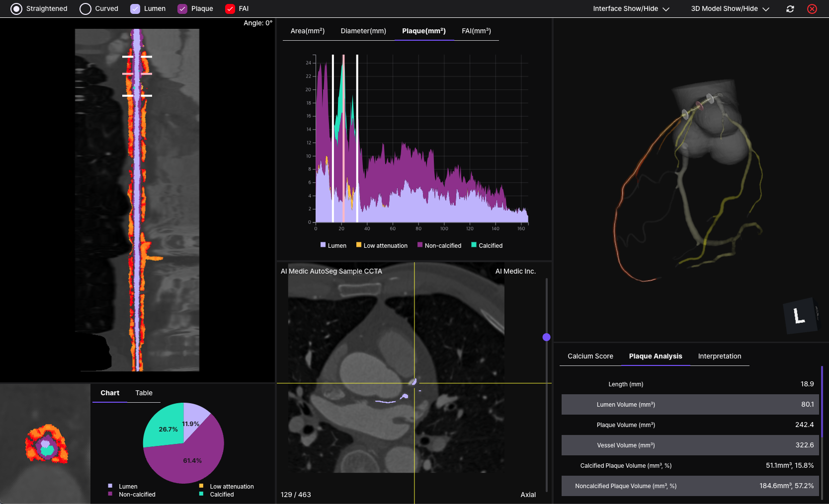Toggle Calcified series in area chart legend
This screenshot has width=829, height=504.
pyautogui.click(x=487, y=245)
